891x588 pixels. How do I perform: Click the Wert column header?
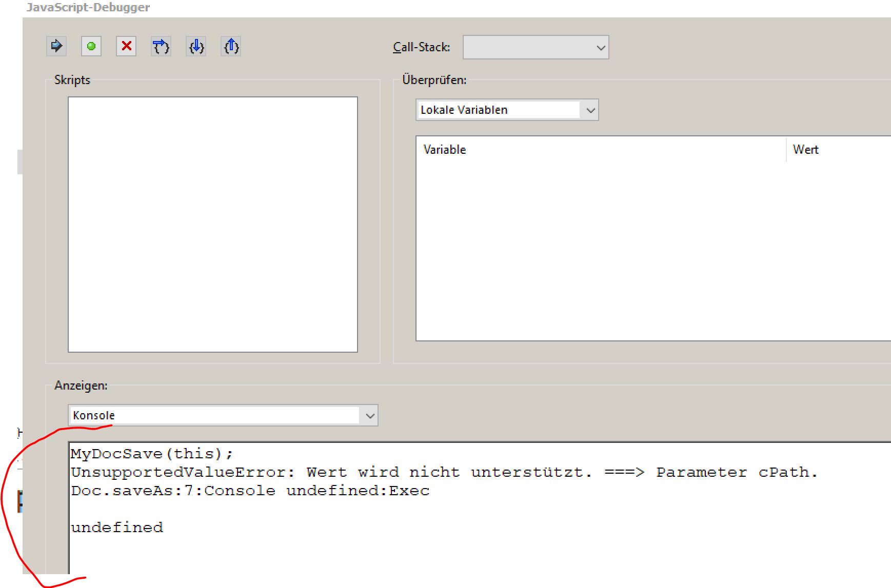tap(805, 149)
